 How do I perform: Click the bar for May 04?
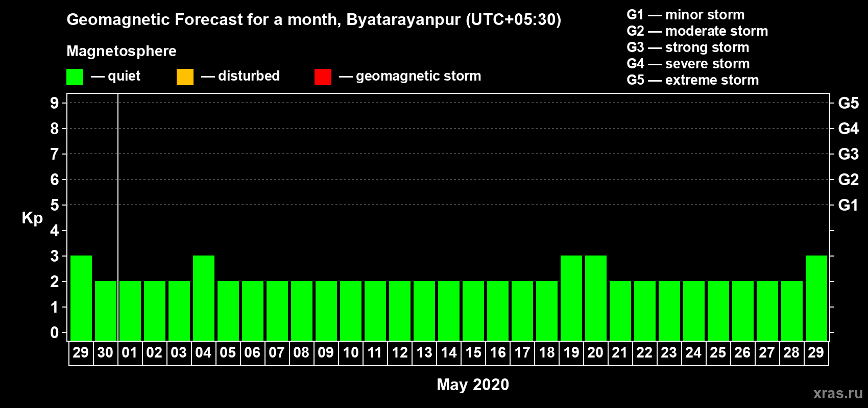[x=204, y=298]
